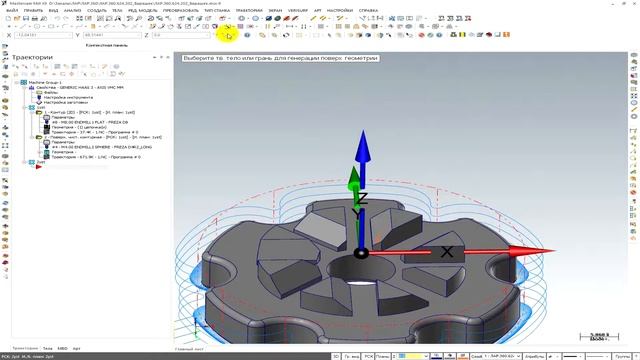Click the M8.00 ENDMILL1 FLAT tool entry
Screen dimensions: 640x360
click(x=89, y=122)
